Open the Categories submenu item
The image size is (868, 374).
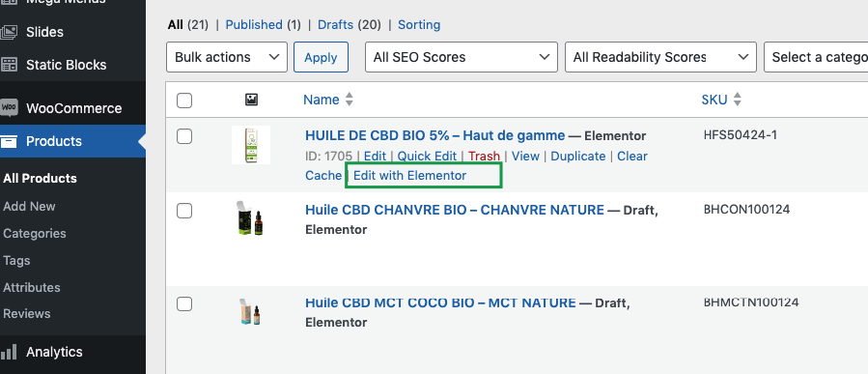coord(35,233)
